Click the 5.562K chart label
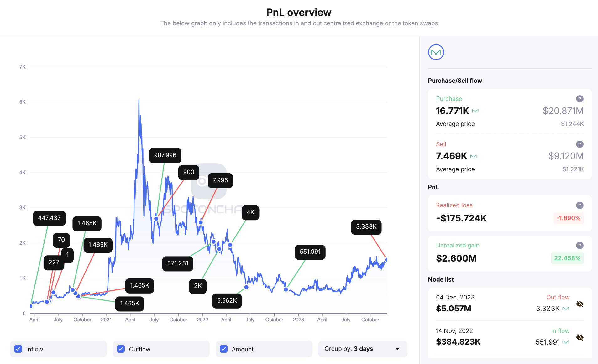The image size is (598, 364). (227, 300)
